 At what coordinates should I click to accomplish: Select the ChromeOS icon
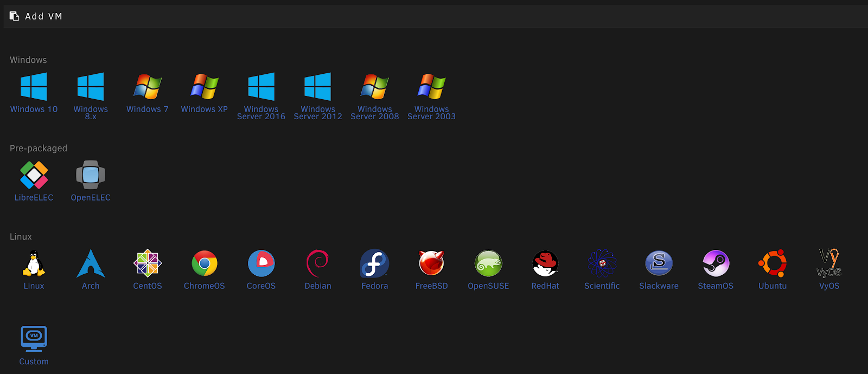(x=205, y=263)
